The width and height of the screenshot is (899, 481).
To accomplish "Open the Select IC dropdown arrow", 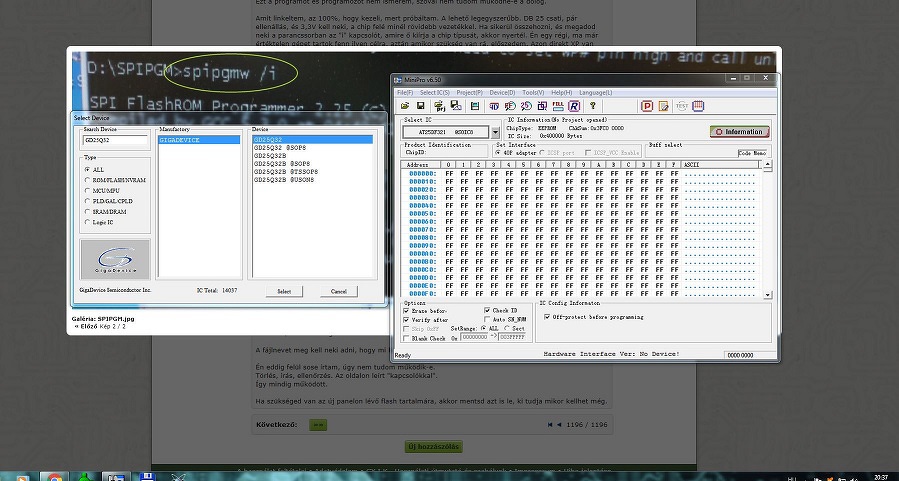I will tap(495, 132).
